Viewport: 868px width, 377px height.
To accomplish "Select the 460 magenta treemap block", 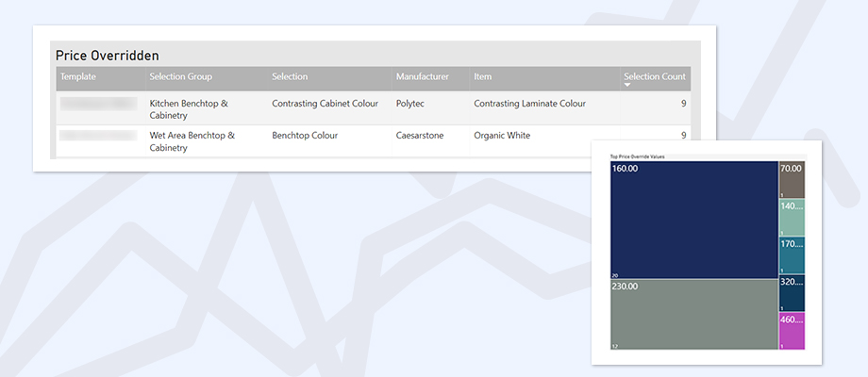I will [x=793, y=331].
